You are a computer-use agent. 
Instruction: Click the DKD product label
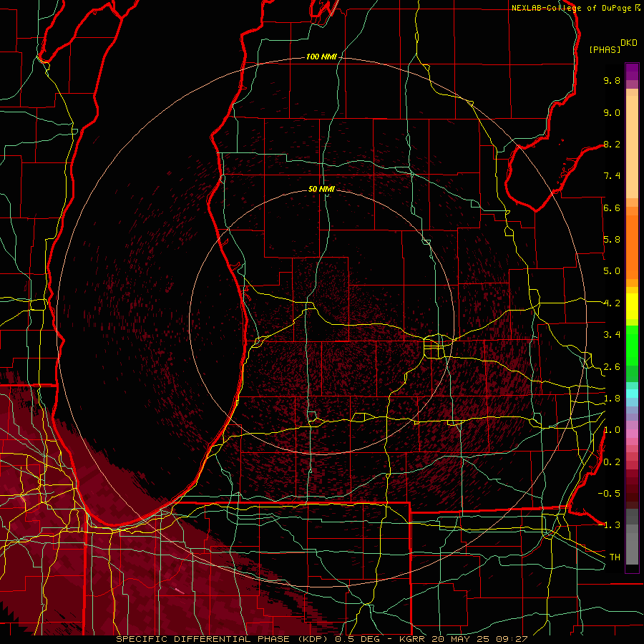(629, 43)
